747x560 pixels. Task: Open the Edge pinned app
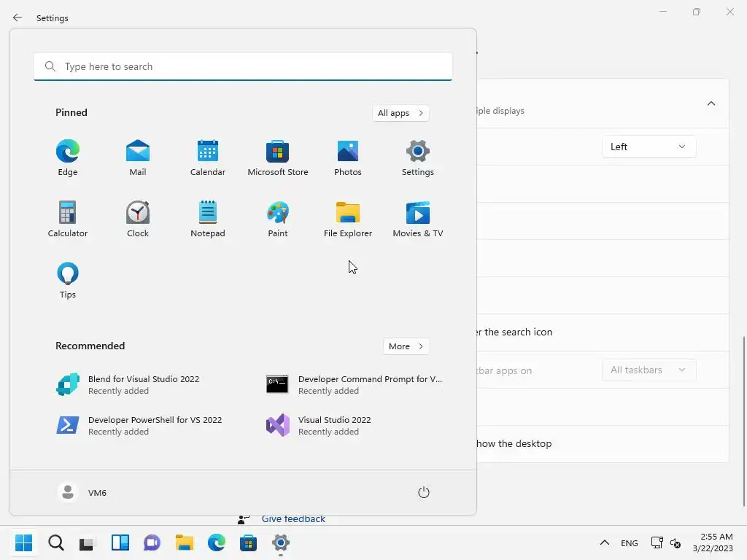(68, 157)
